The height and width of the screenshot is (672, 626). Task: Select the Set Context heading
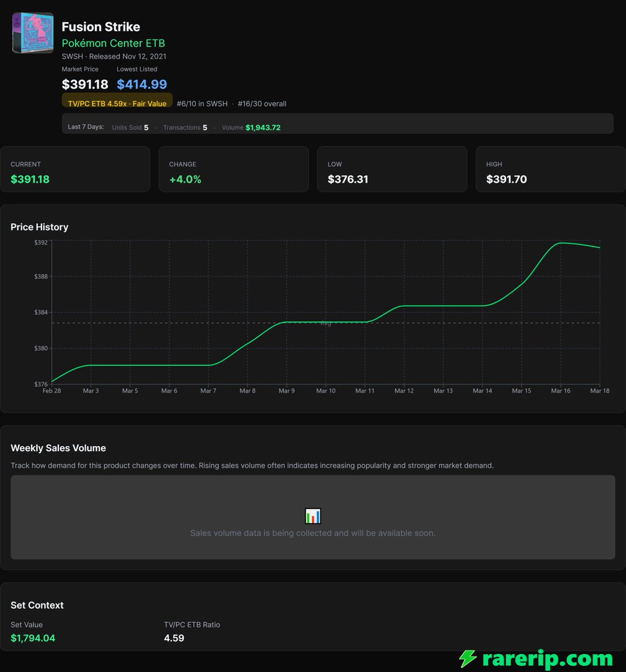(x=37, y=605)
